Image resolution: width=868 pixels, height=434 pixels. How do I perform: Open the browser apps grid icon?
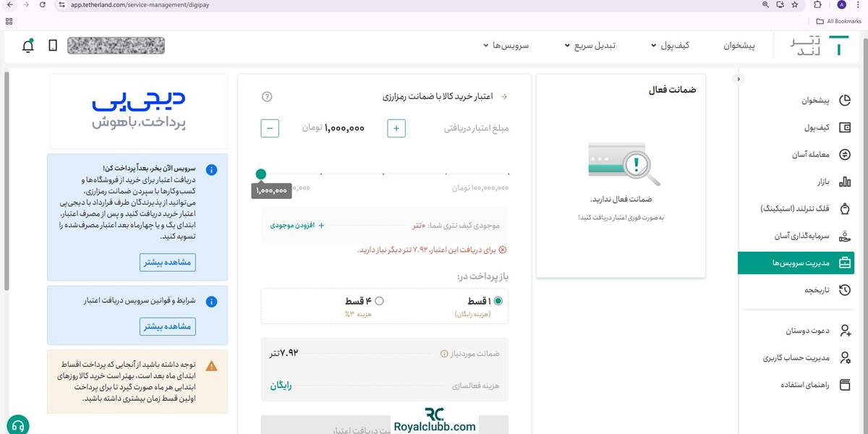[x=9, y=21]
